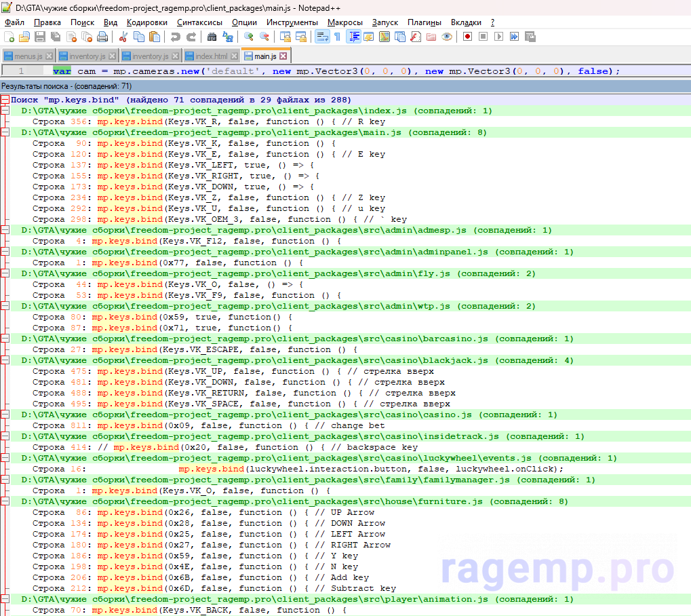691x616 pixels.
Task: Open the Файл menu
Action: point(14,22)
